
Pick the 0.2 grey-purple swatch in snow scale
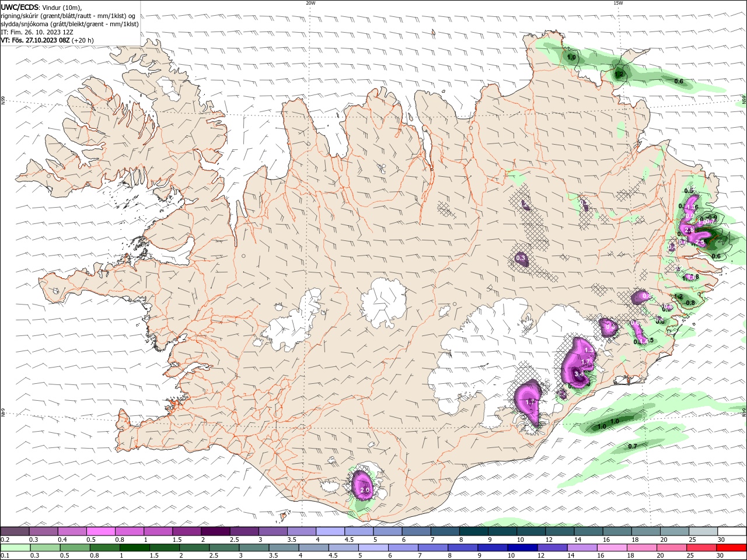pyautogui.click(x=15, y=531)
